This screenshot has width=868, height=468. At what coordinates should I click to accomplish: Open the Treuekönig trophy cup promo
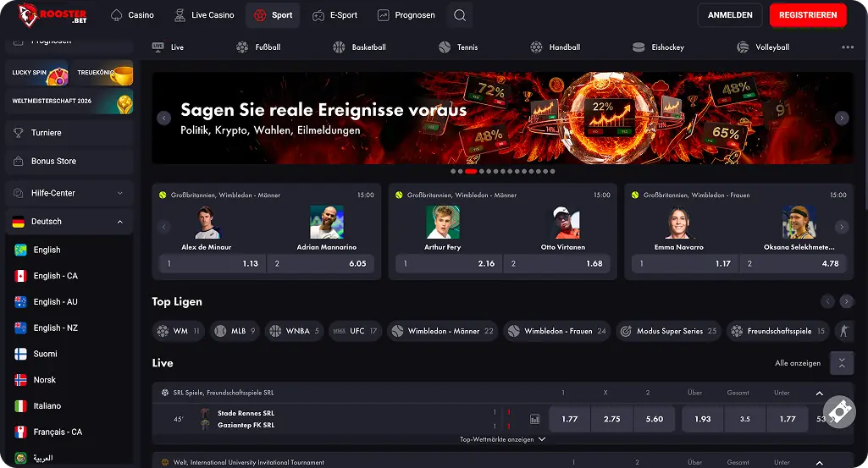[x=102, y=73]
